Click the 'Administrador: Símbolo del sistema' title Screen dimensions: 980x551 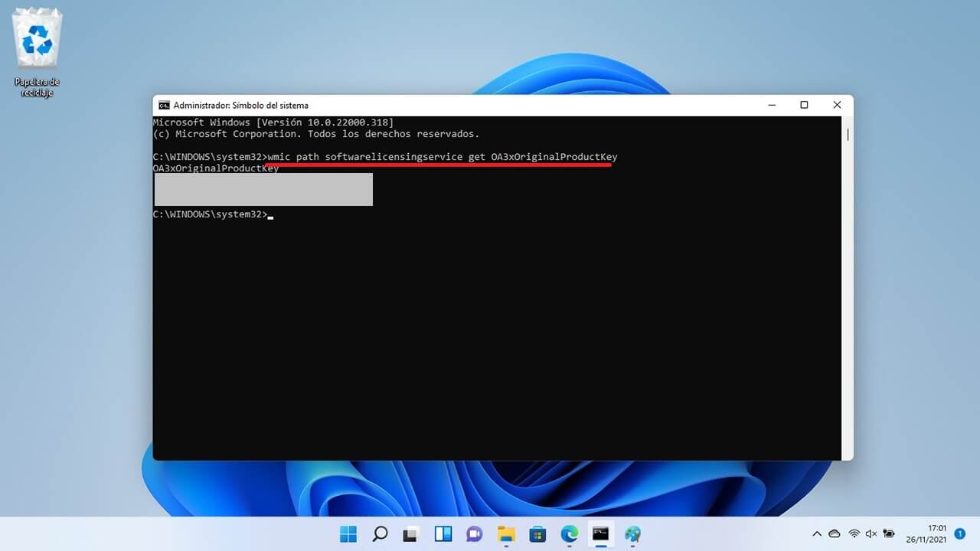pyautogui.click(x=241, y=106)
